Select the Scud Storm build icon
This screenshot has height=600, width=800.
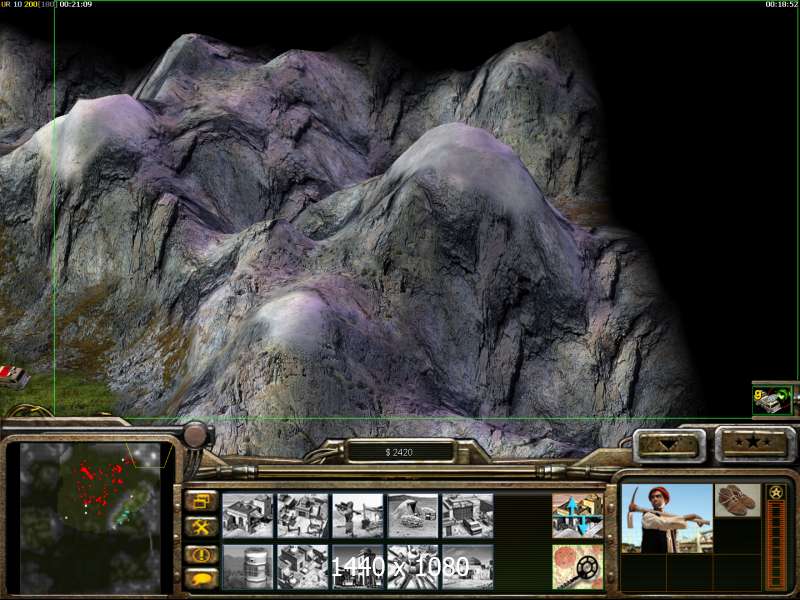point(413,567)
